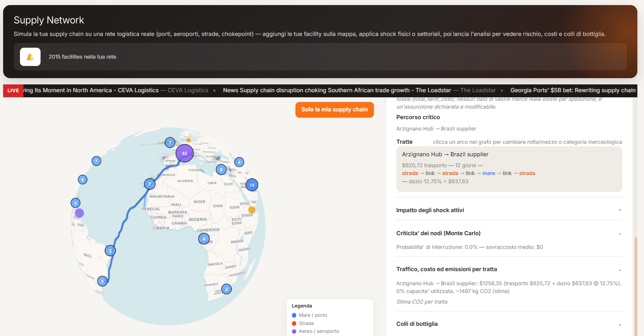Open cluster 9 near Tunisia and Libya
644x336 pixels.
[x=221, y=170]
